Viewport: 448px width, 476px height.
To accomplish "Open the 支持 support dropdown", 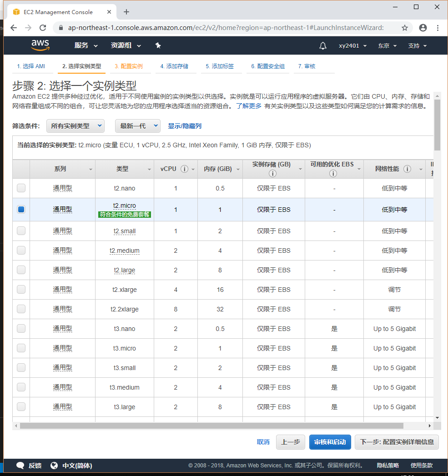I will point(418,45).
